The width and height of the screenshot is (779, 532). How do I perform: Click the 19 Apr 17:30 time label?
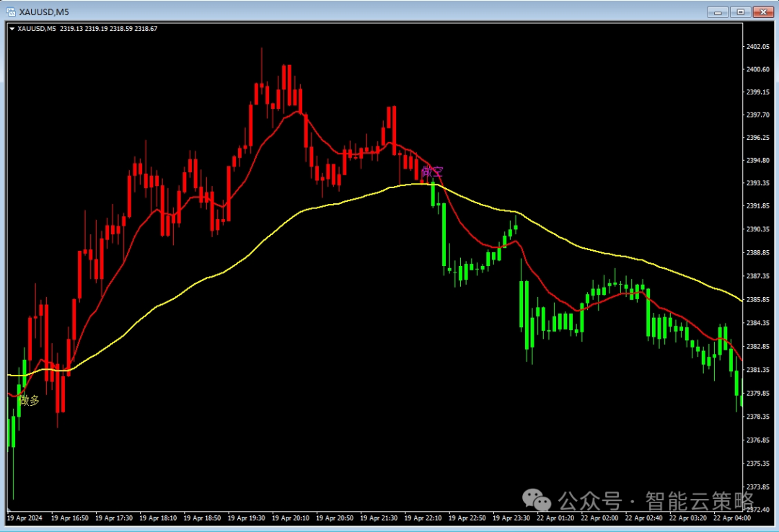(114, 518)
